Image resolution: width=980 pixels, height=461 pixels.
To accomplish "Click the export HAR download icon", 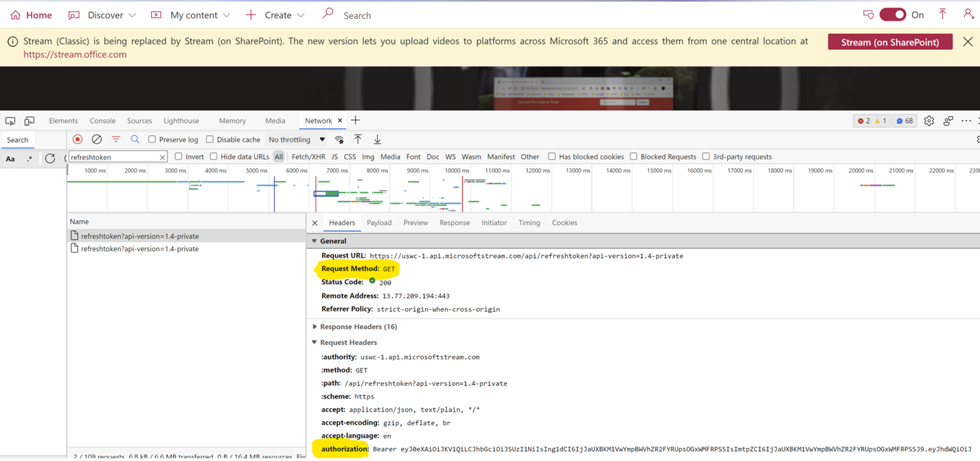I will (377, 139).
